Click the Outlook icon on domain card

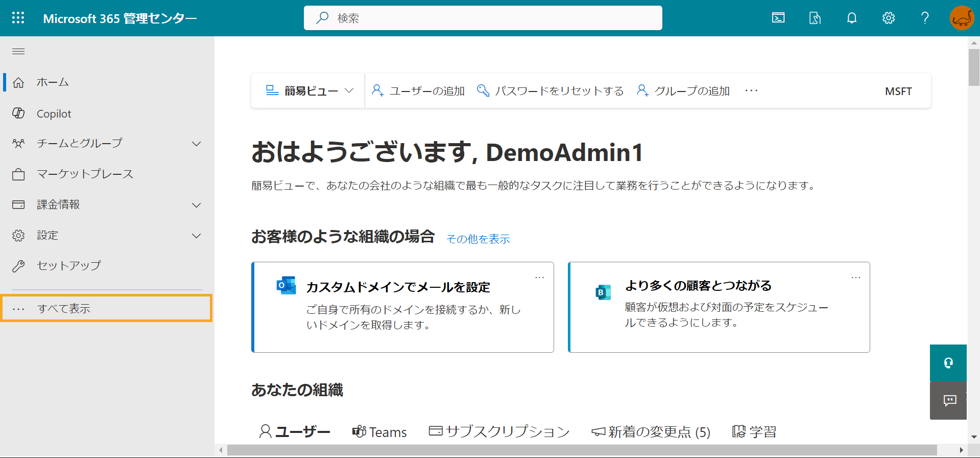coord(286,285)
